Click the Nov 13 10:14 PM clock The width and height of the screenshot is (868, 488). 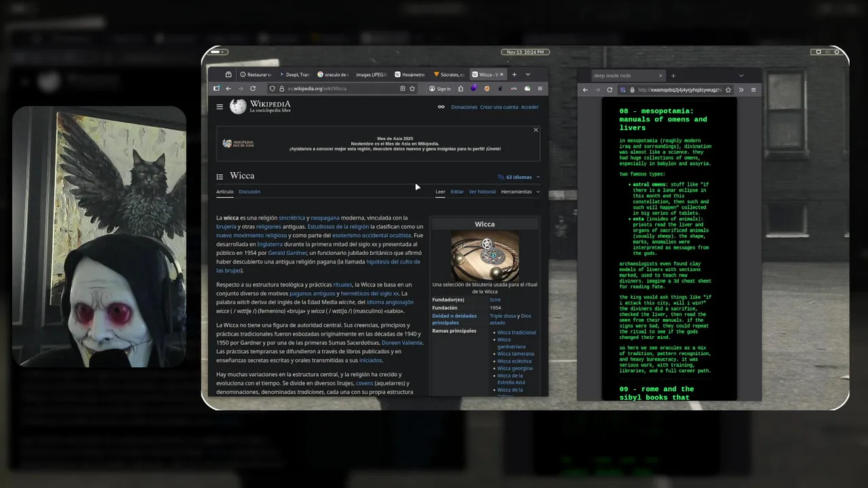pyautogui.click(x=526, y=52)
